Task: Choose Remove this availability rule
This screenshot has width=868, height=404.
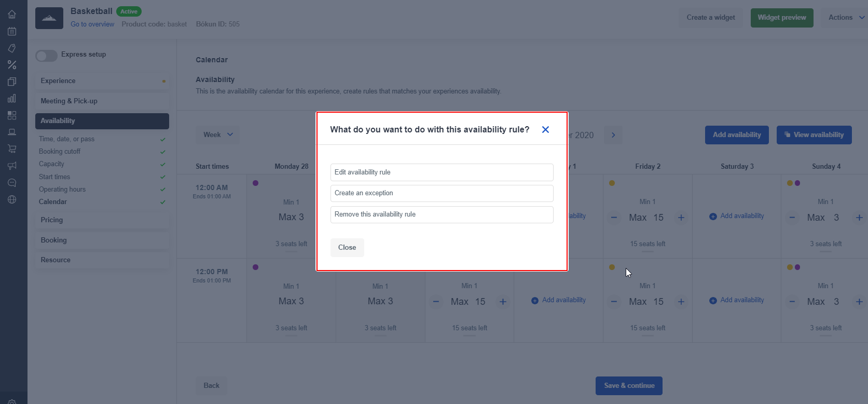Action: [x=442, y=214]
